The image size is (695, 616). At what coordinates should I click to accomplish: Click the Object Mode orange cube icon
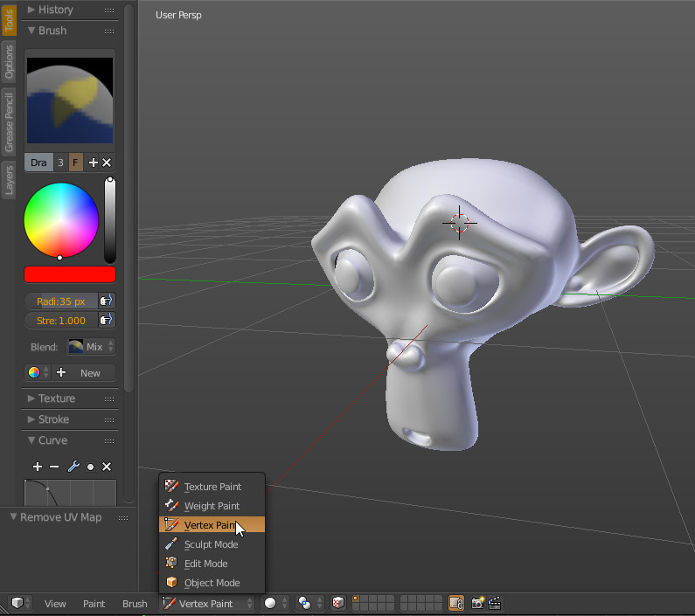pyautogui.click(x=171, y=582)
